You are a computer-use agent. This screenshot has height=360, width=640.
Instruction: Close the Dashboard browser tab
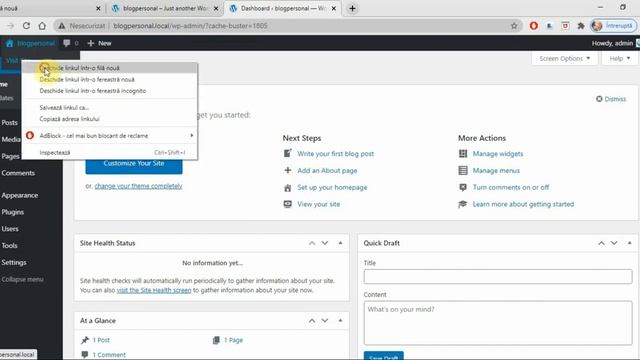coord(333,8)
